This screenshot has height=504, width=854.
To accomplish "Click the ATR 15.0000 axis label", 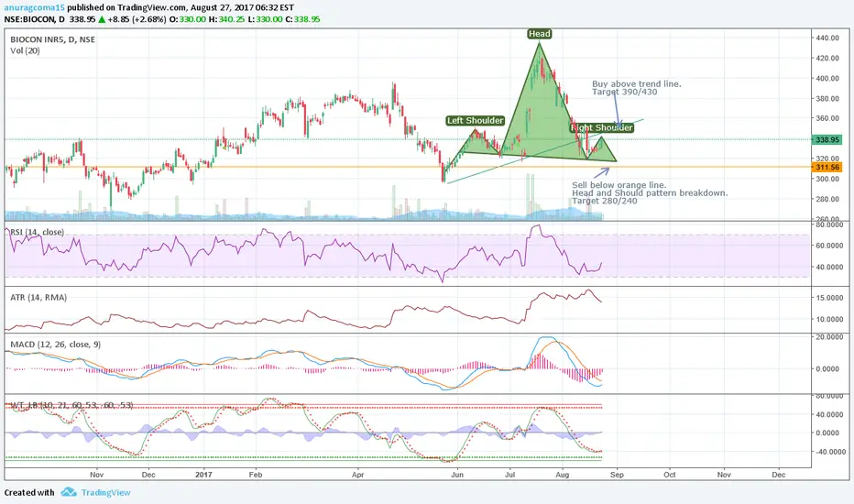I will point(829,298).
